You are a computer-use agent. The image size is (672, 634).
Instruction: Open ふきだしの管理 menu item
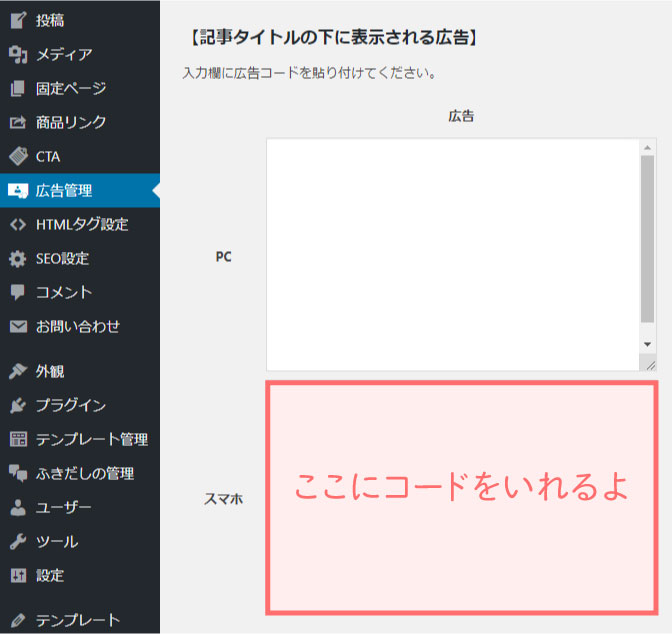[80, 473]
